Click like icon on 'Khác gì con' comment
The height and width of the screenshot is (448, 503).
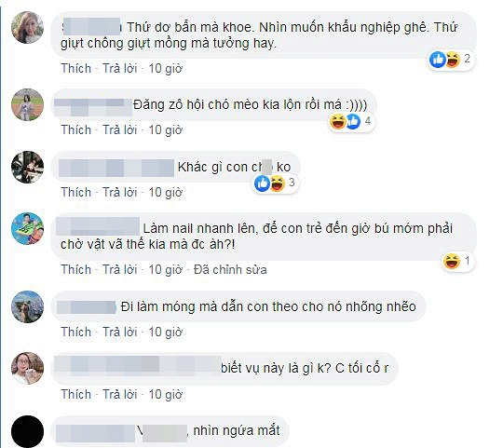262,183
